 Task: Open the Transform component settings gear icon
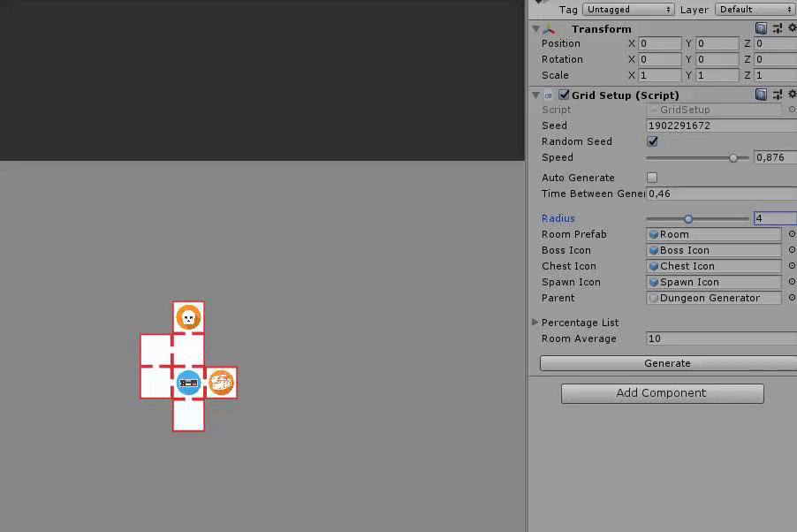(x=791, y=28)
